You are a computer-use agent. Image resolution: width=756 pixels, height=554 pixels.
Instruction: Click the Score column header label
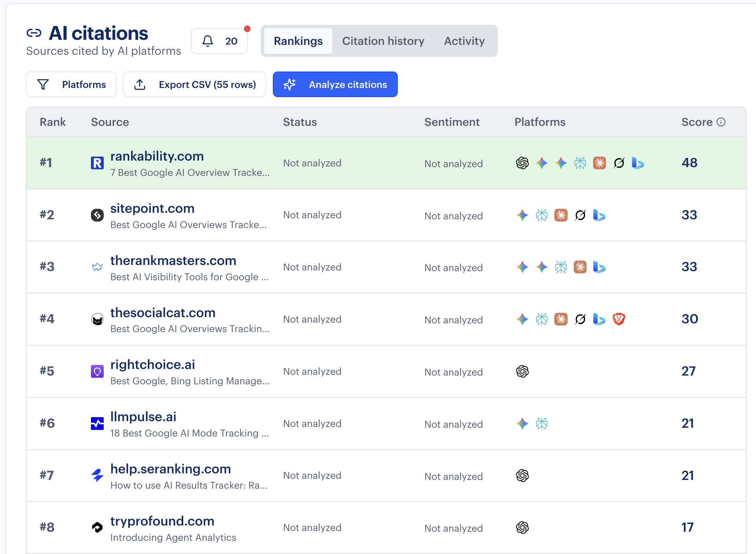pyautogui.click(x=697, y=122)
